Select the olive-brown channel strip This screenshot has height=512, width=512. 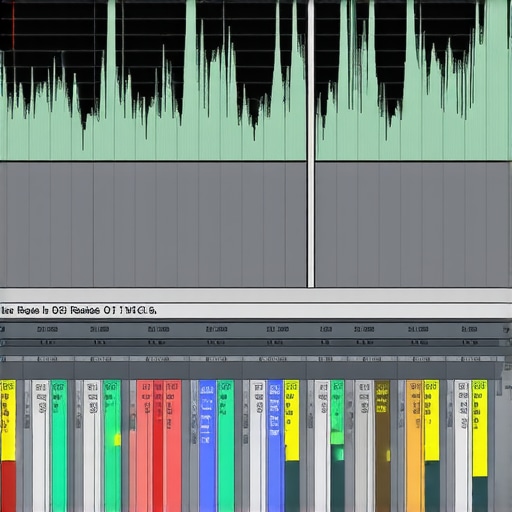pos(382,446)
